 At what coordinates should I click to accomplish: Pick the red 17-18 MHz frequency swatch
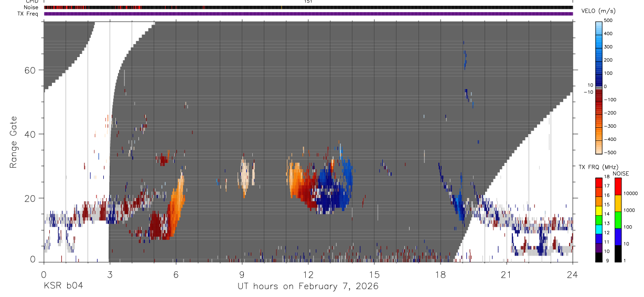pos(599,182)
